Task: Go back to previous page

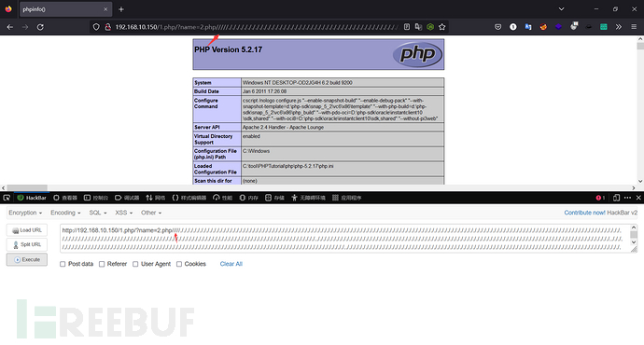Action: coord(10,27)
